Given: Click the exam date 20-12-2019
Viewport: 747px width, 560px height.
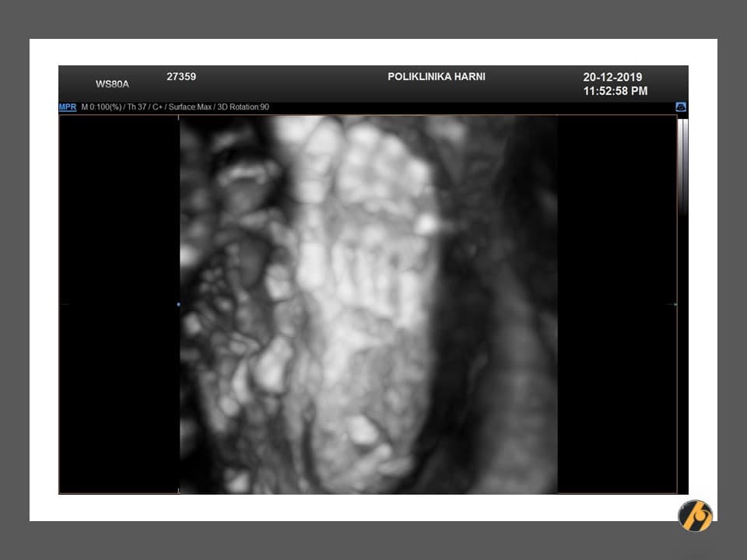Looking at the screenshot, I should (x=612, y=77).
